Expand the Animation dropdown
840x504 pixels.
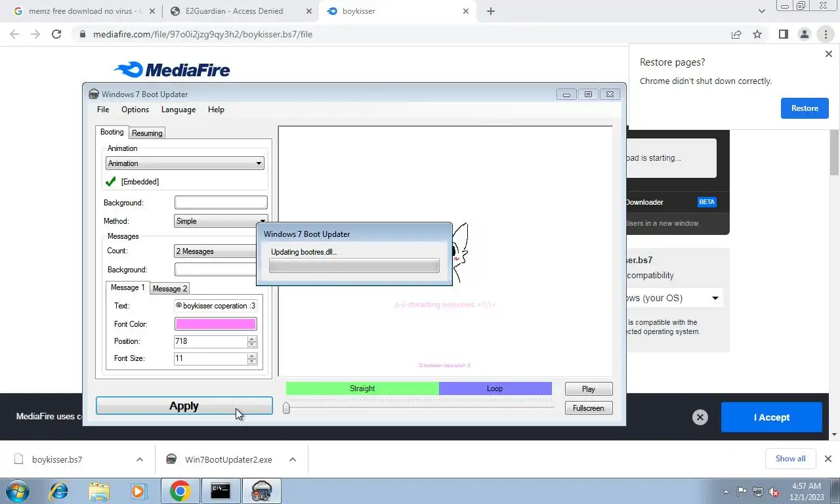(x=185, y=163)
